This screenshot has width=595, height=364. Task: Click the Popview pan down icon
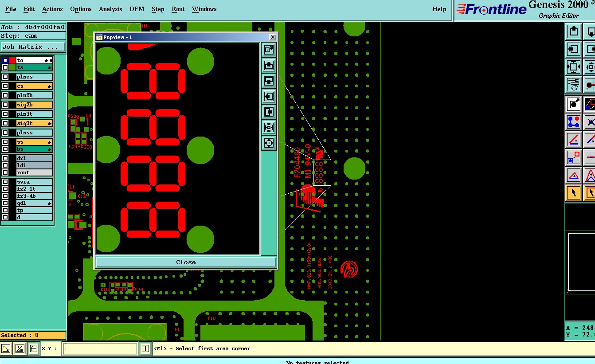tap(269, 81)
